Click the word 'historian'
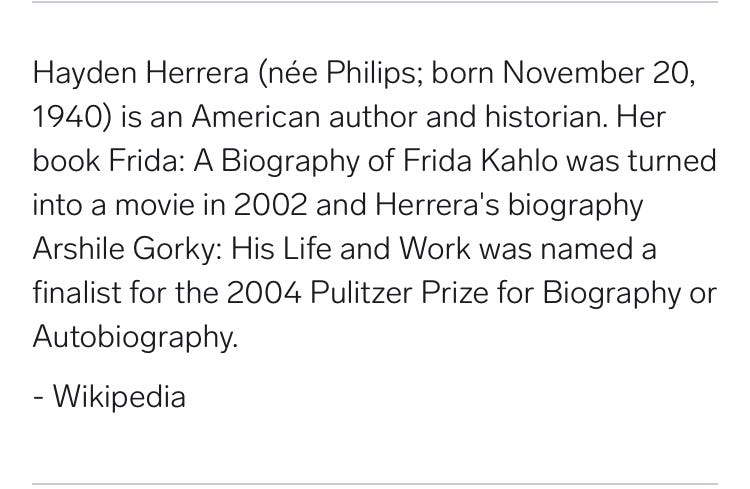750x489 pixels. 544,117
